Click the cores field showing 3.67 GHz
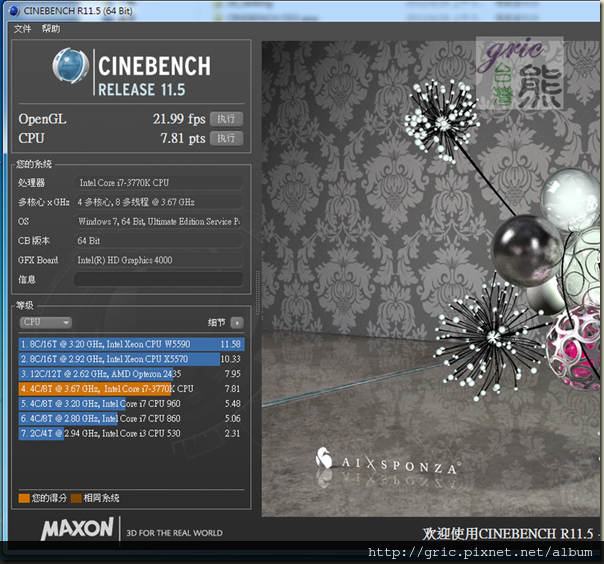 [158, 202]
